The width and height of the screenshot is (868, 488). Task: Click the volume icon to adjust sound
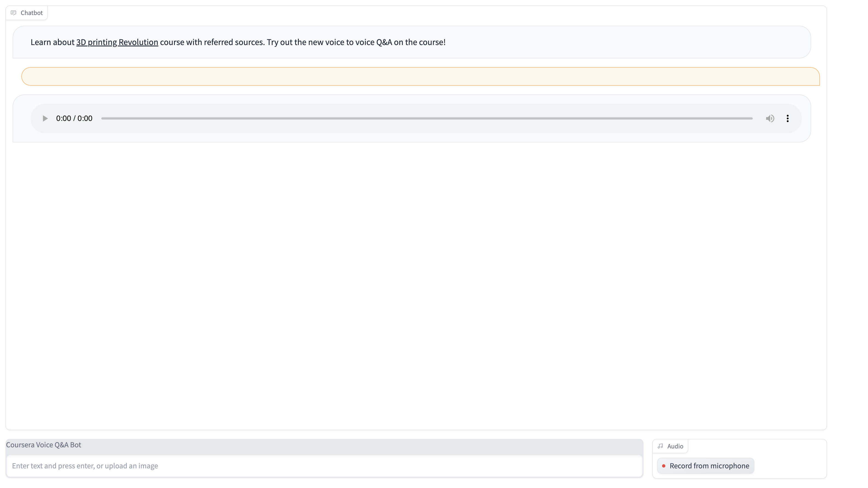(770, 118)
